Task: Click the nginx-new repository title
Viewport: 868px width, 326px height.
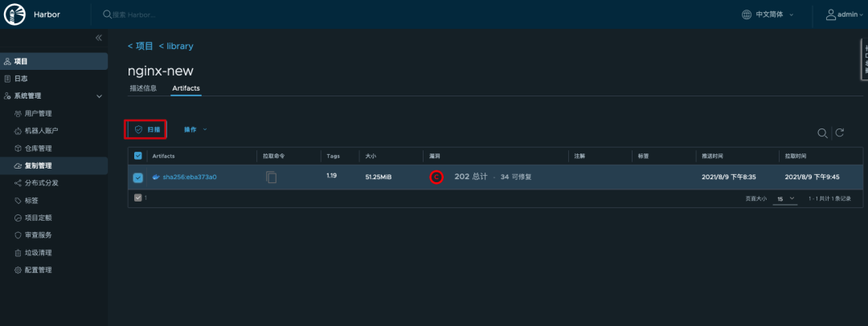Action: click(161, 71)
